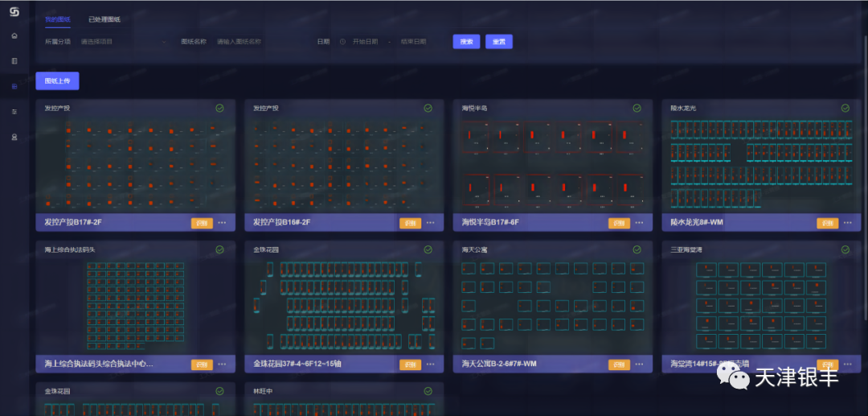The image size is (868, 416).
Task: Open the list settings icon in the sidebar
Action: point(14,111)
